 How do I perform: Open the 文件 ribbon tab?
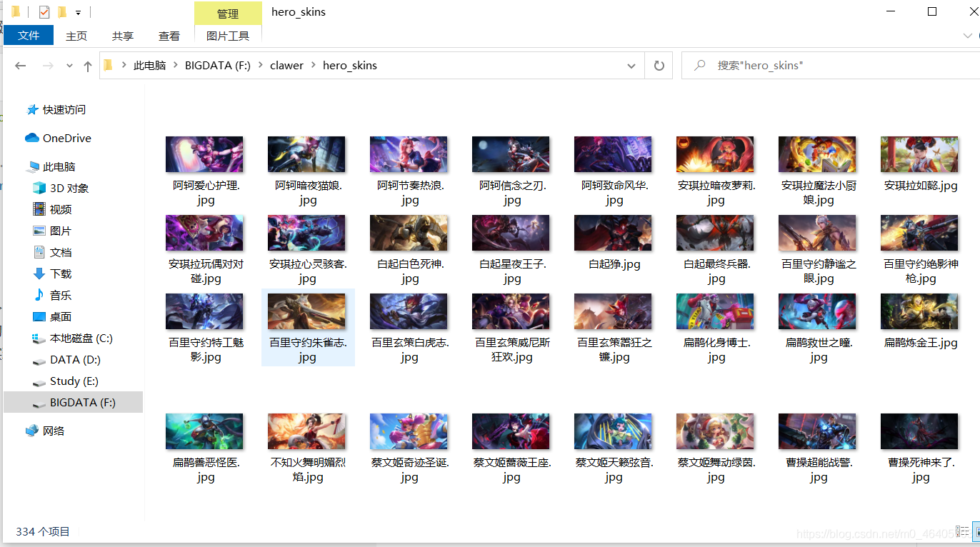click(x=29, y=35)
